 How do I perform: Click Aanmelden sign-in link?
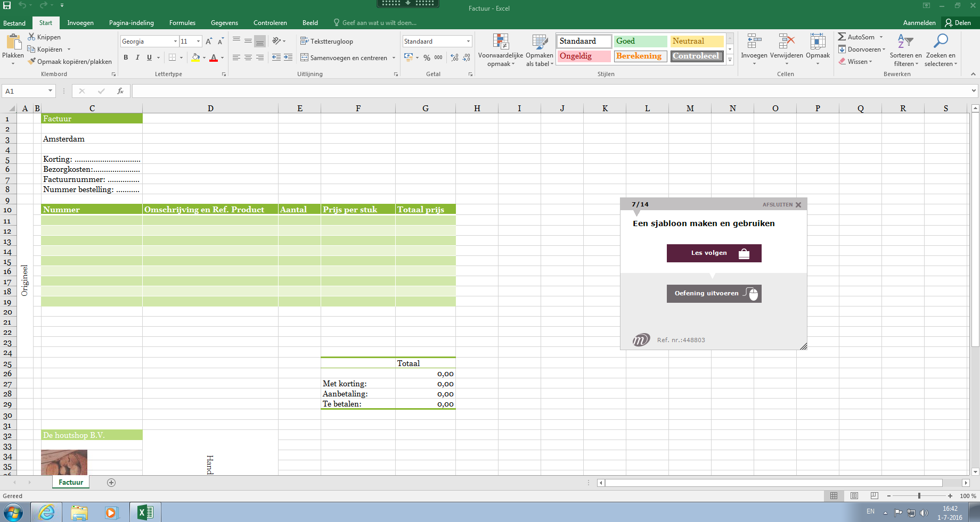[x=919, y=23]
